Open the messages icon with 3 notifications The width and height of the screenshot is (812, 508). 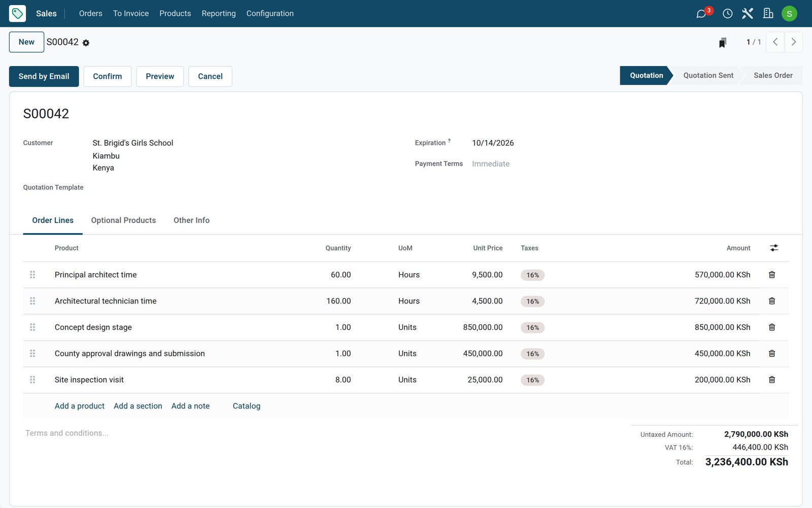701,14
